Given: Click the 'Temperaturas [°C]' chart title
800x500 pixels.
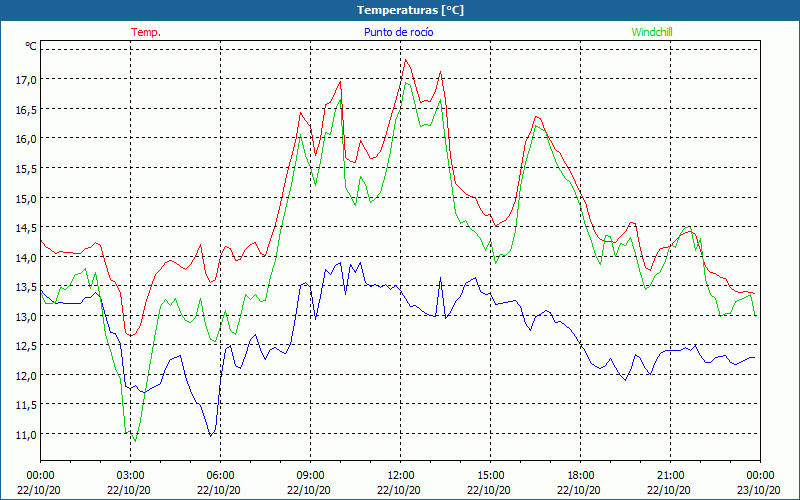Looking at the screenshot, I should pos(410,10).
